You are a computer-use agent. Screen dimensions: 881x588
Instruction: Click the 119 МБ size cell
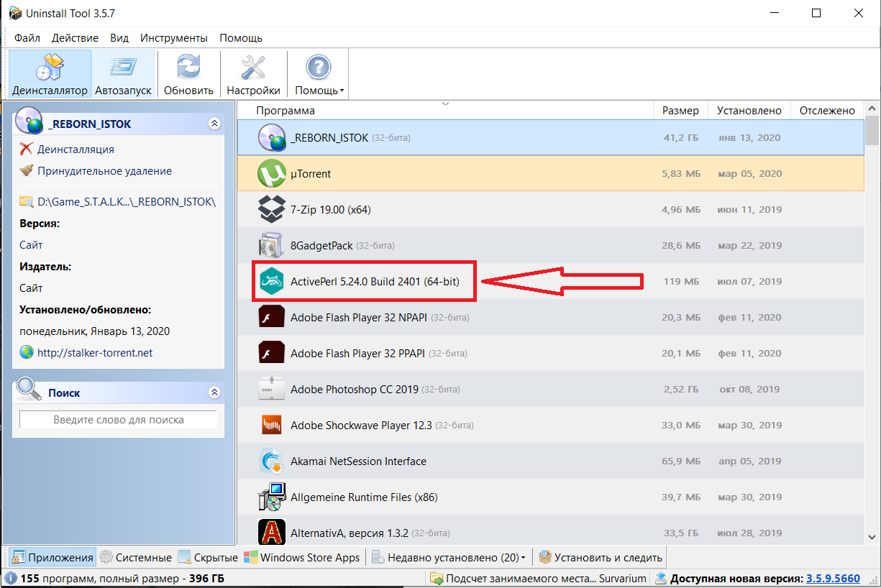click(x=682, y=281)
